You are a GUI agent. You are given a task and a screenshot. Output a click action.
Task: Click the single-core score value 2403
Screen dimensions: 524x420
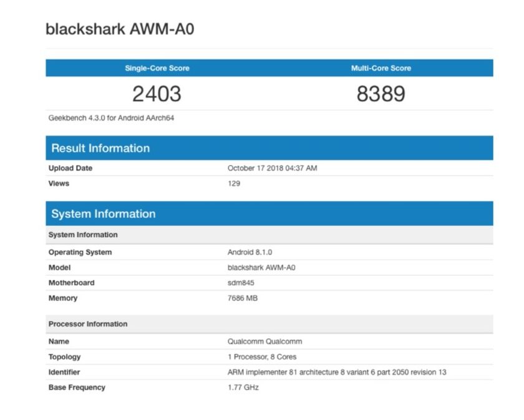[157, 94]
